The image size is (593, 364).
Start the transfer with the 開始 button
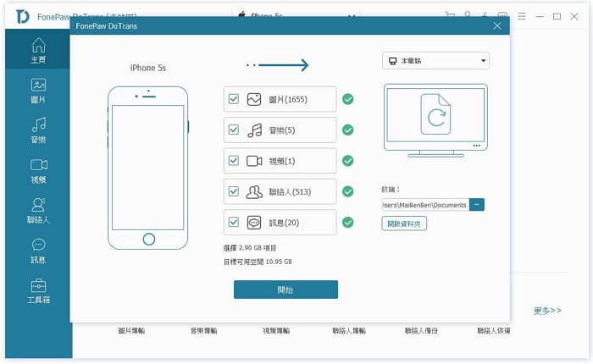click(x=285, y=290)
